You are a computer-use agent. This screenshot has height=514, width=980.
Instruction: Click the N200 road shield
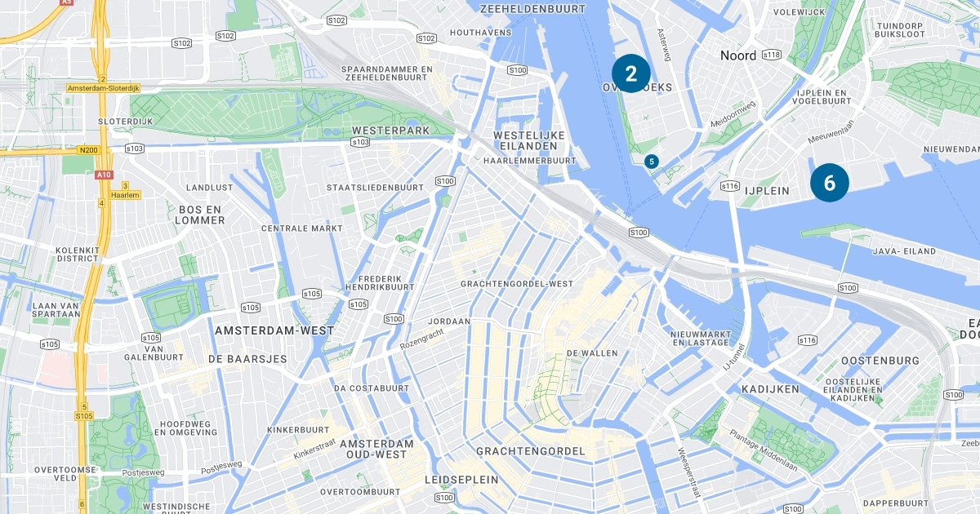point(88,150)
